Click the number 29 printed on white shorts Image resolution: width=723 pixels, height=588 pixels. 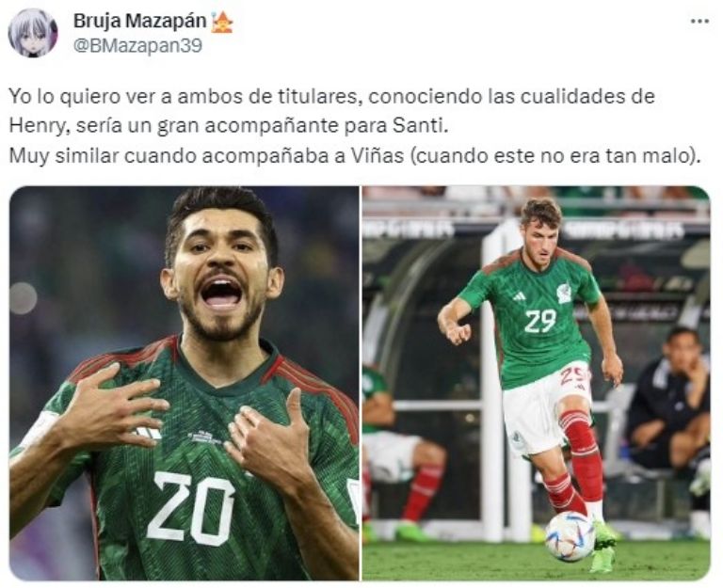tap(574, 374)
